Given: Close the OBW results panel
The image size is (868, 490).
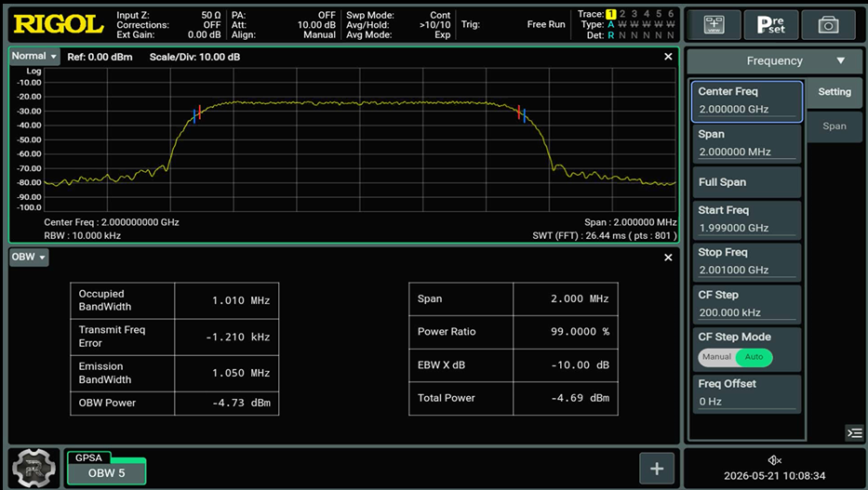Looking at the screenshot, I should click(x=668, y=258).
